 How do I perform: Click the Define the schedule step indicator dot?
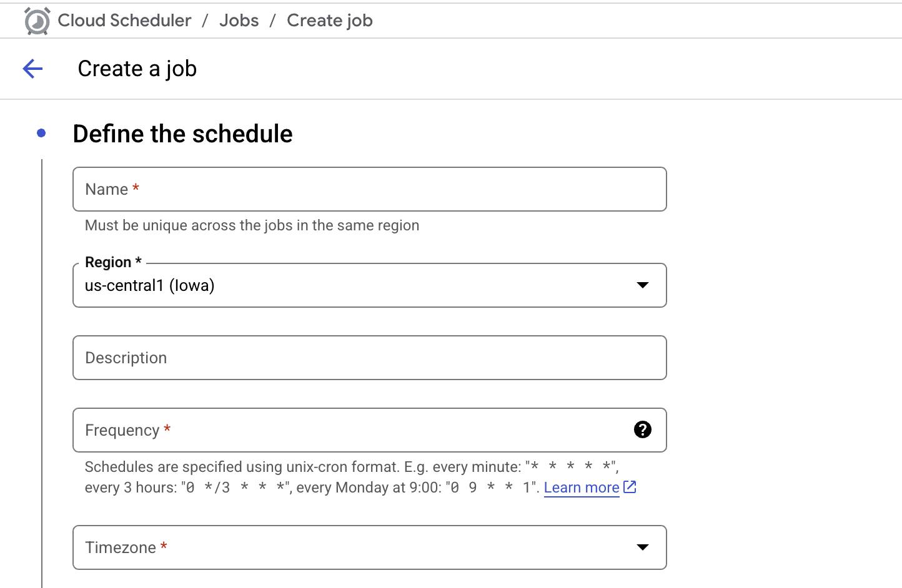coord(41,132)
